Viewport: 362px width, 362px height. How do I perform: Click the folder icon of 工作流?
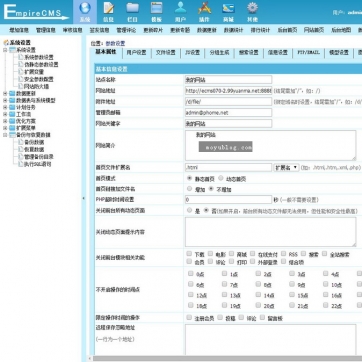[12, 114]
